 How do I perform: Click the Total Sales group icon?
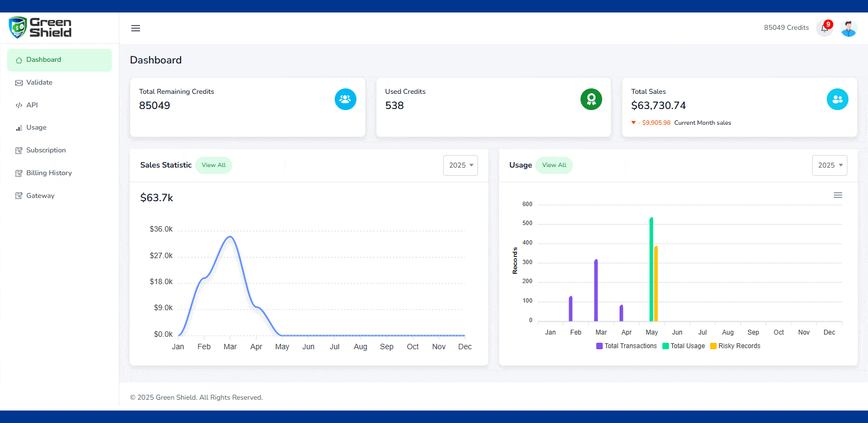pyautogui.click(x=837, y=99)
